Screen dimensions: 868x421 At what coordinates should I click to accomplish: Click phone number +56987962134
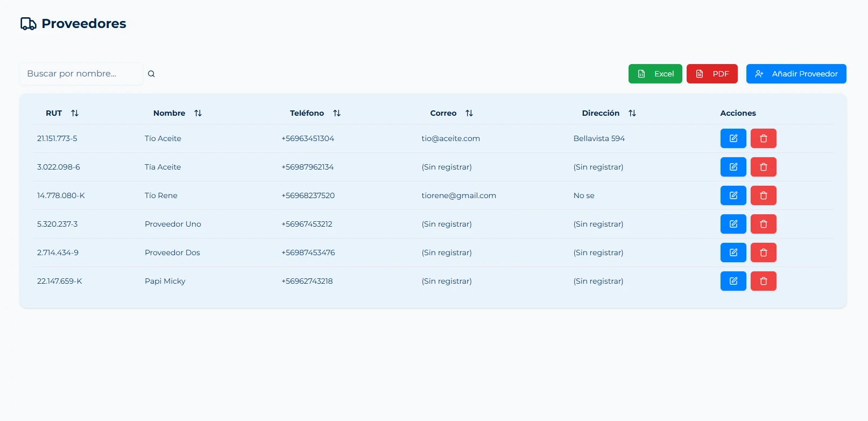click(x=308, y=167)
